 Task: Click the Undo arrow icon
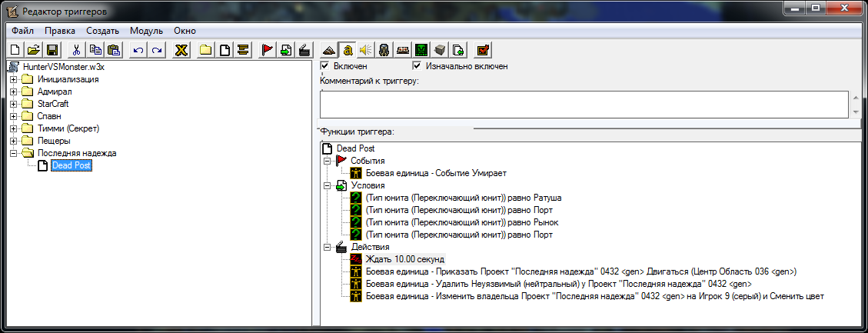(139, 51)
